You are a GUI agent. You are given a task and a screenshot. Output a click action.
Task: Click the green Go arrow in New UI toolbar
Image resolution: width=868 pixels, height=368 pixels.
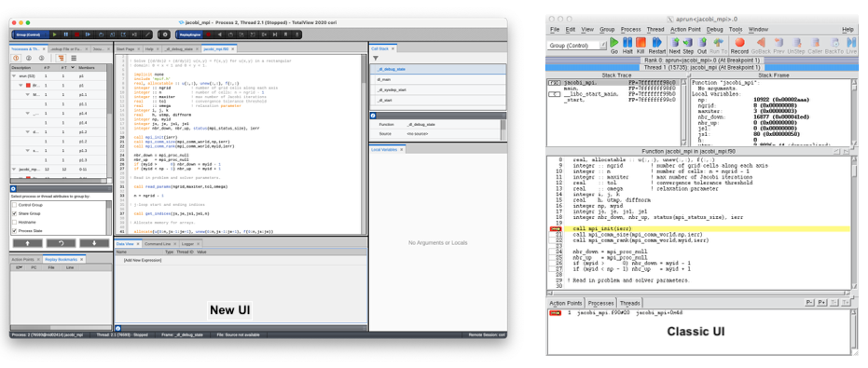pyautogui.click(x=54, y=34)
